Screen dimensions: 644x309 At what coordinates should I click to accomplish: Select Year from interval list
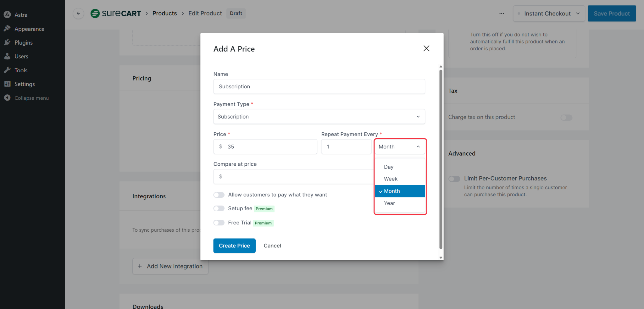[400, 203]
